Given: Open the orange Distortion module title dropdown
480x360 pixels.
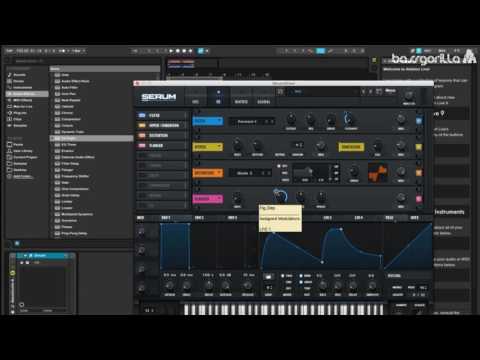Looking at the screenshot, I should point(208,173).
